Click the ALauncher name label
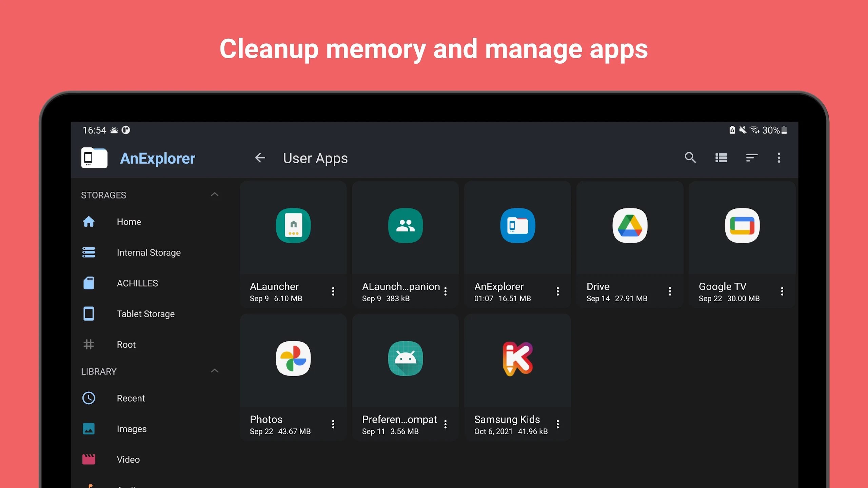 pos(274,287)
